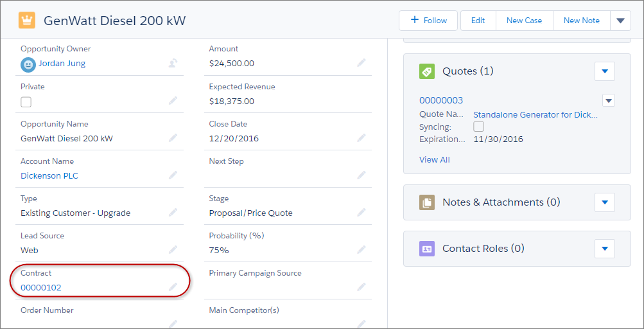Edit Primary Campaign Source via its pencil icon

click(x=361, y=287)
